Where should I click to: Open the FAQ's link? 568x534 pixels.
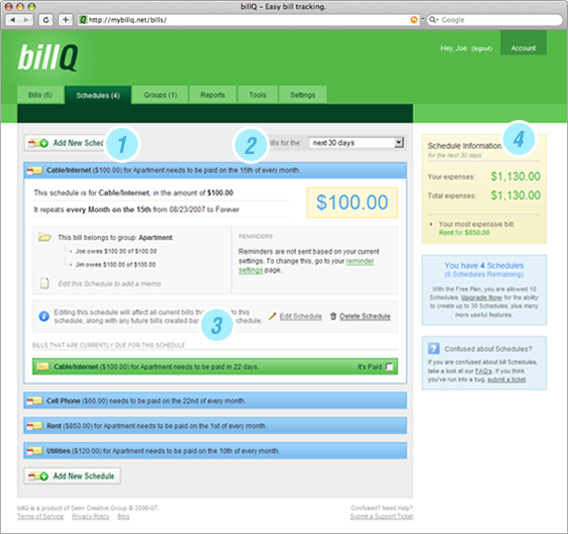point(483,371)
